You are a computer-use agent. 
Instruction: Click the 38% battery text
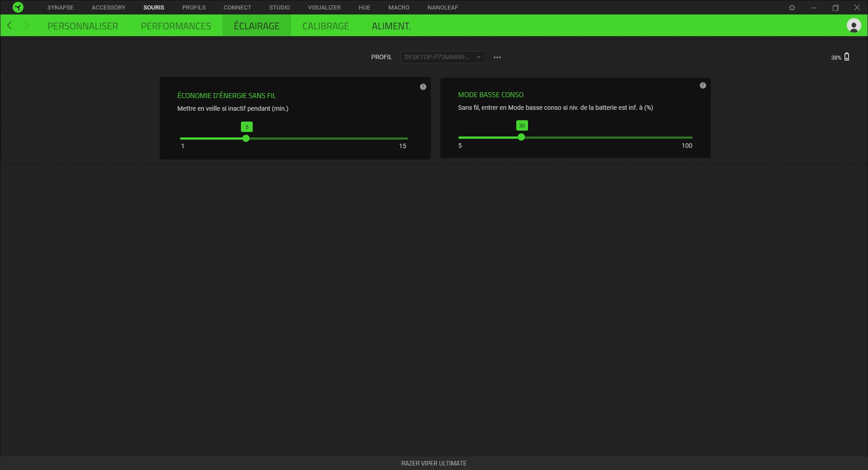836,57
